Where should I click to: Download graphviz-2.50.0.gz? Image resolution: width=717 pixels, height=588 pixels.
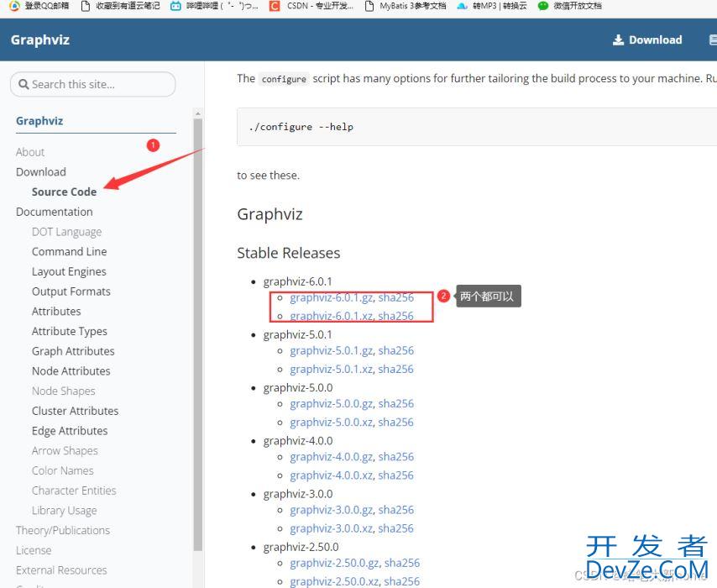335,563
